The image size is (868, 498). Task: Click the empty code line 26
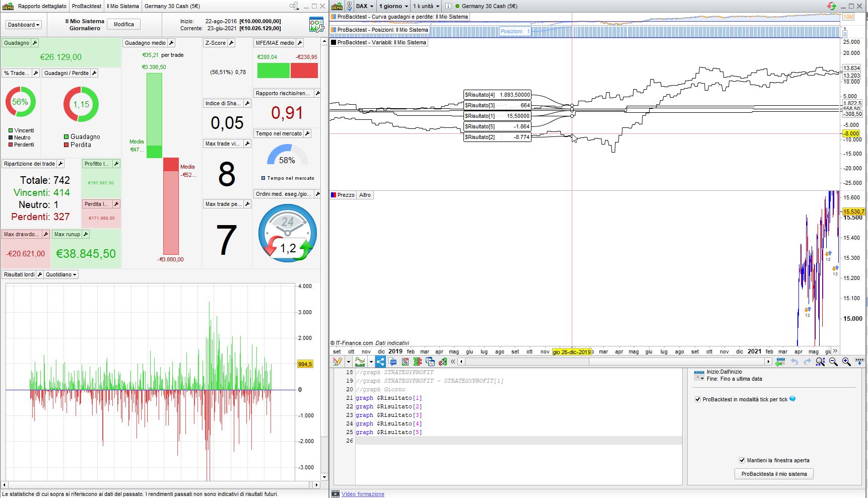(x=518, y=441)
